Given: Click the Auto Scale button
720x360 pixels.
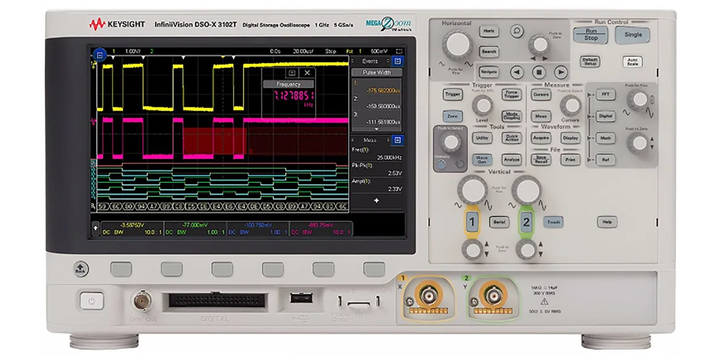Looking at the screenshot, I should tap(632, 62).
